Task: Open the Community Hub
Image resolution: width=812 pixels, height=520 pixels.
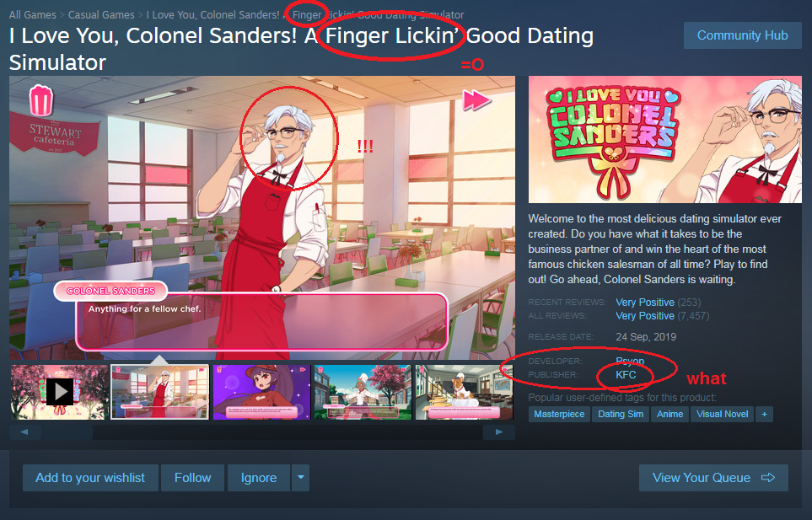Action: pyautogui.click(x=742, y=35)
